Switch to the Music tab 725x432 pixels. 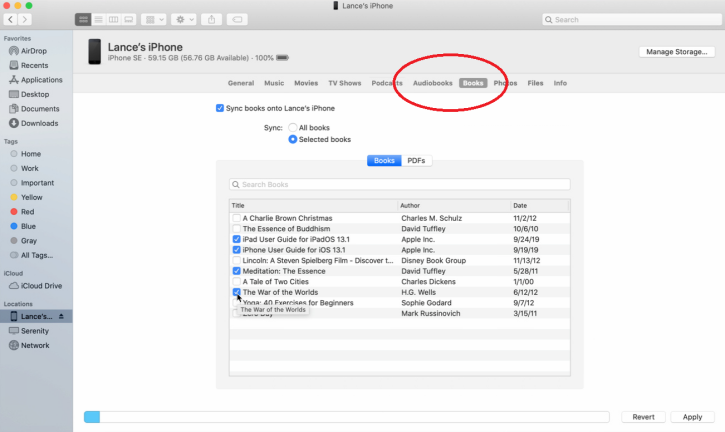(274, 83)
